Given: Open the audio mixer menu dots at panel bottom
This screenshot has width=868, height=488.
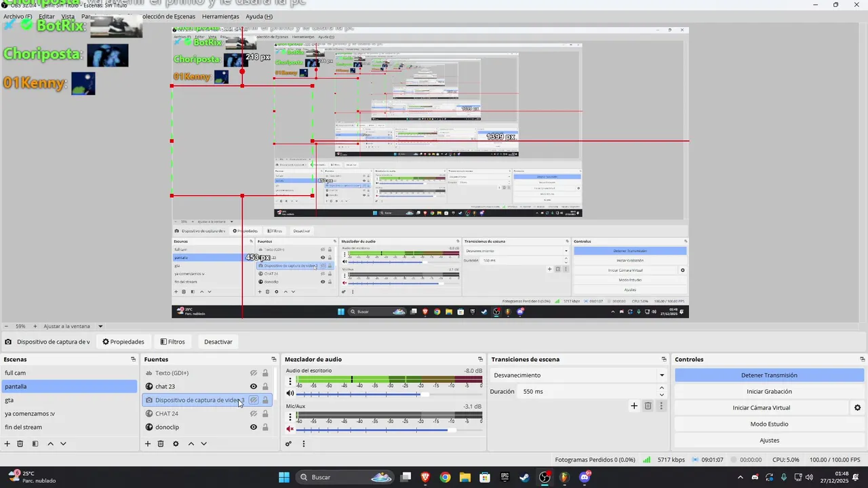Looking at the screenshot, I should (304, 444).
